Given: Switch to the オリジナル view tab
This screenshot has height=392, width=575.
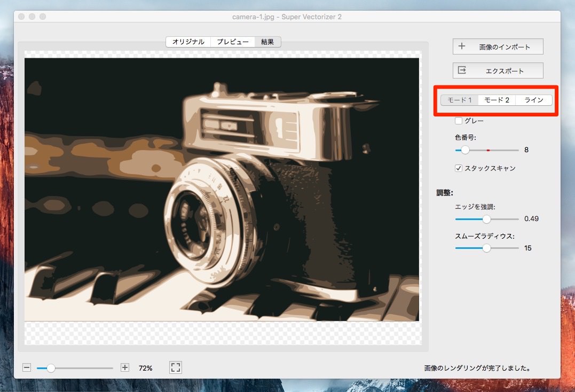Looking at the screenshot, I should pyautogui.click(x=188, y=42).
